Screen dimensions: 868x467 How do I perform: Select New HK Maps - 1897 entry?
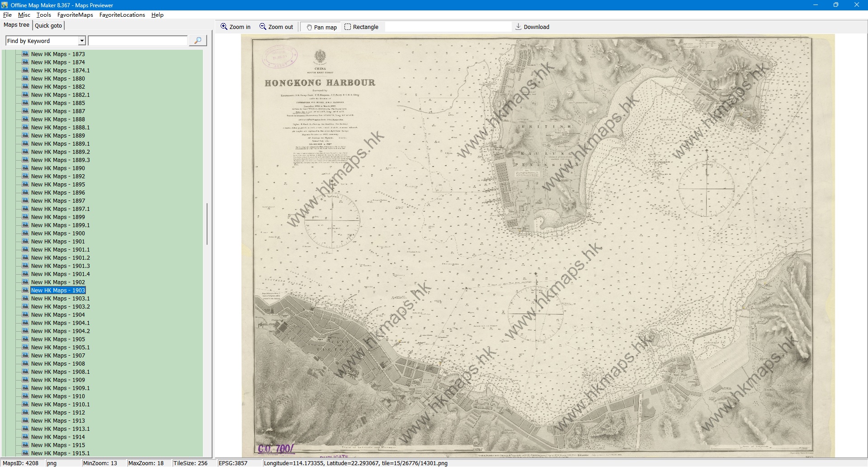click(x=58, y=201)
